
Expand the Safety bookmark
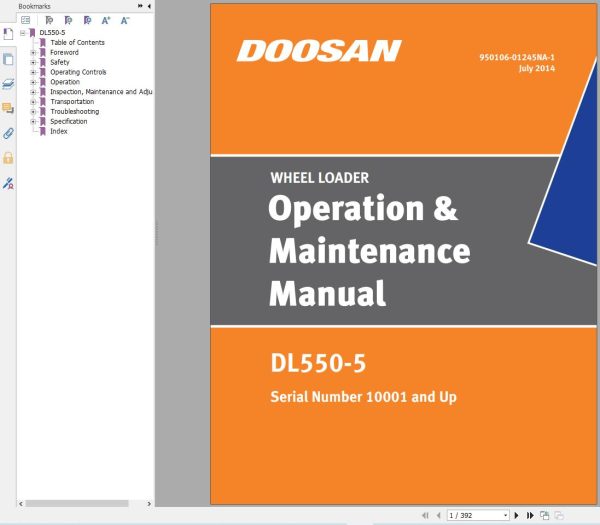[x=33, y=62]
